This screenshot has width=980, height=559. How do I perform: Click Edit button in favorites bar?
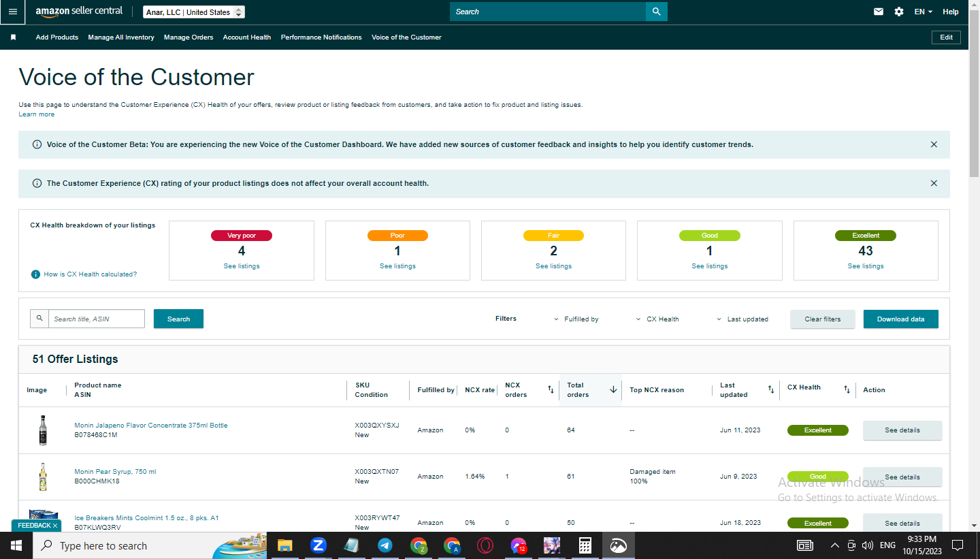point(946,37)
